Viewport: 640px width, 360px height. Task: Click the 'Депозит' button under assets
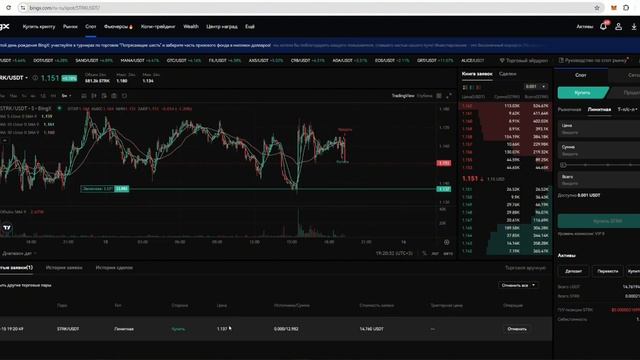pyautogui.click(x=573, y=271)
